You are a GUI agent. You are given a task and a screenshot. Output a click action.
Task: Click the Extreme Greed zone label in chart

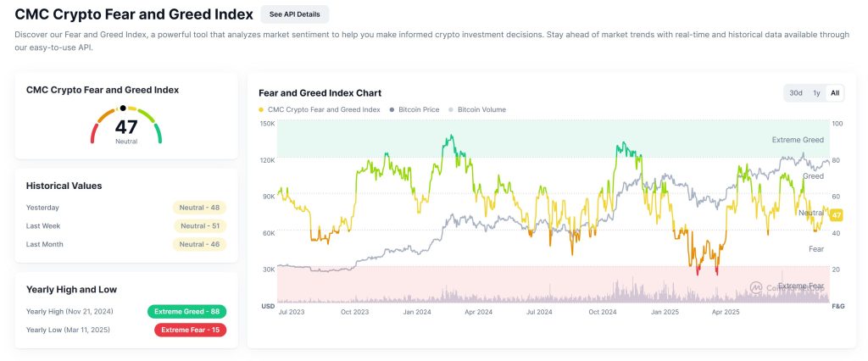coord(798,140)
